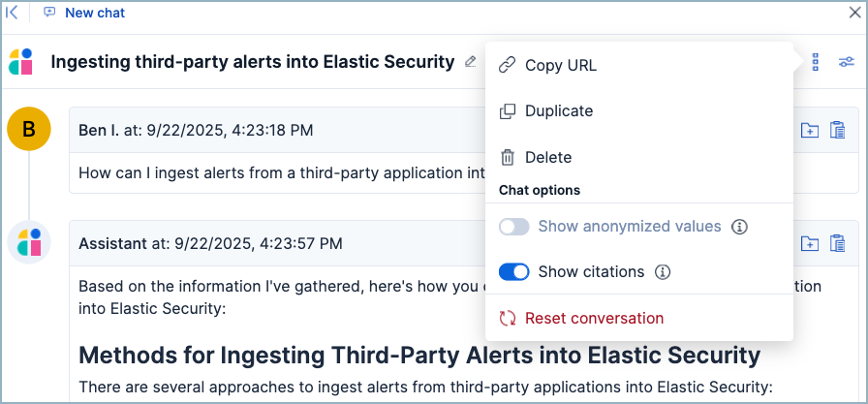
Task: Collapse the conversation side panel
Action: pos(13,13)
